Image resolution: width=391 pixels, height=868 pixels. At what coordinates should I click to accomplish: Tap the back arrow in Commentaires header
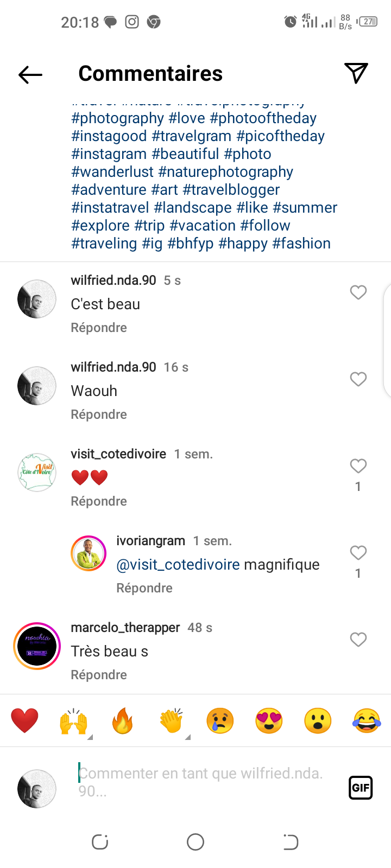pos(30,74)
